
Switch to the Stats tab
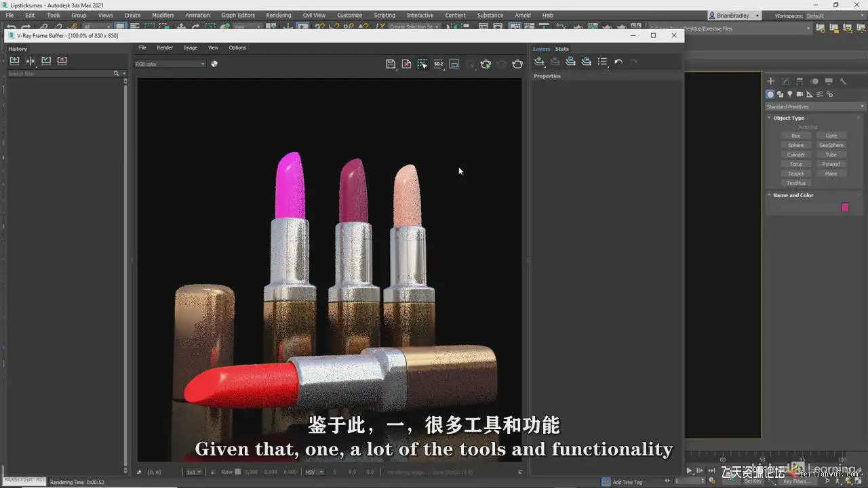[x=562, y=49]
